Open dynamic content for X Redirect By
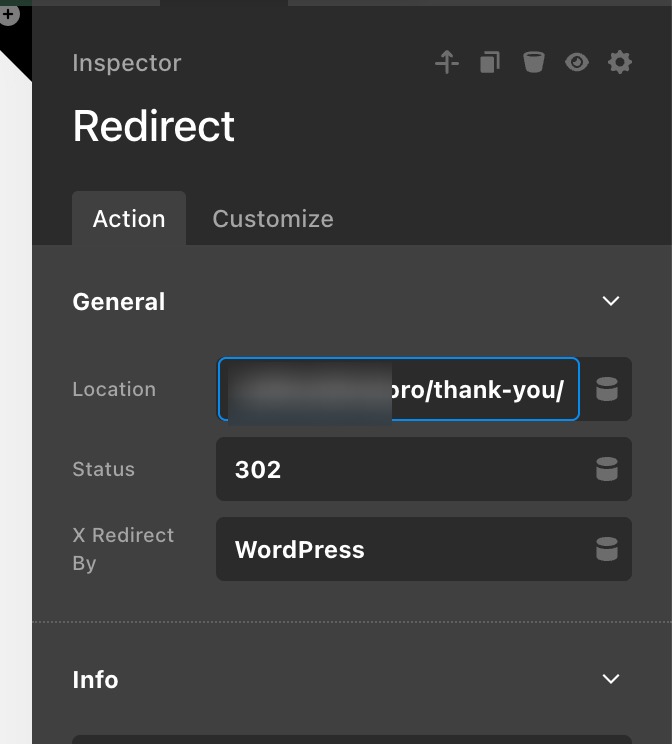 [x=607, y=549]
